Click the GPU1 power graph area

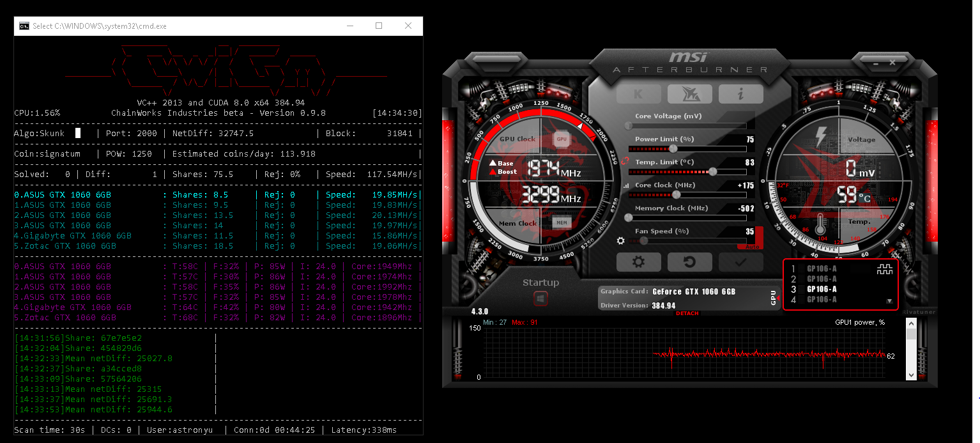point(684,353)
